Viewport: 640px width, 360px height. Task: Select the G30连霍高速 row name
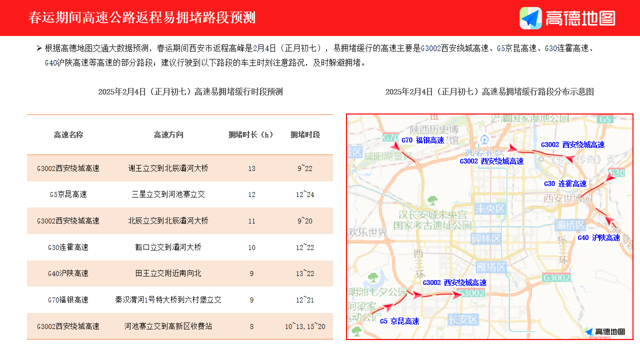(68, 247)
